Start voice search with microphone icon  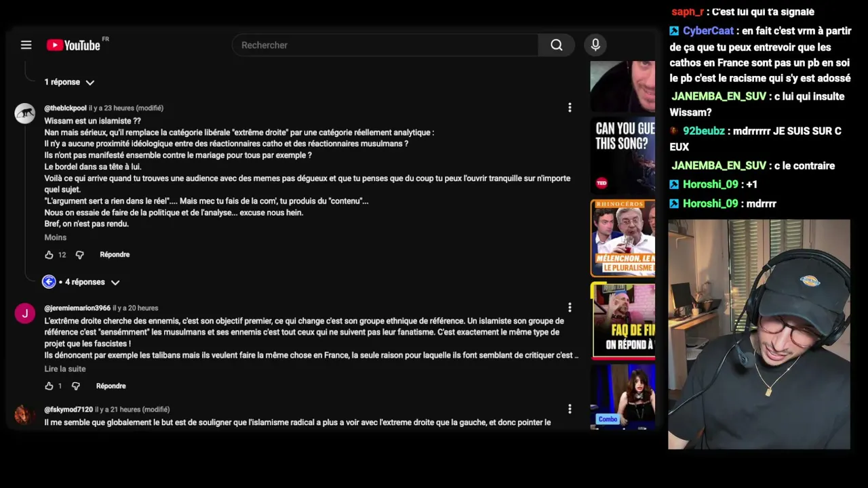tap(595, 45)
